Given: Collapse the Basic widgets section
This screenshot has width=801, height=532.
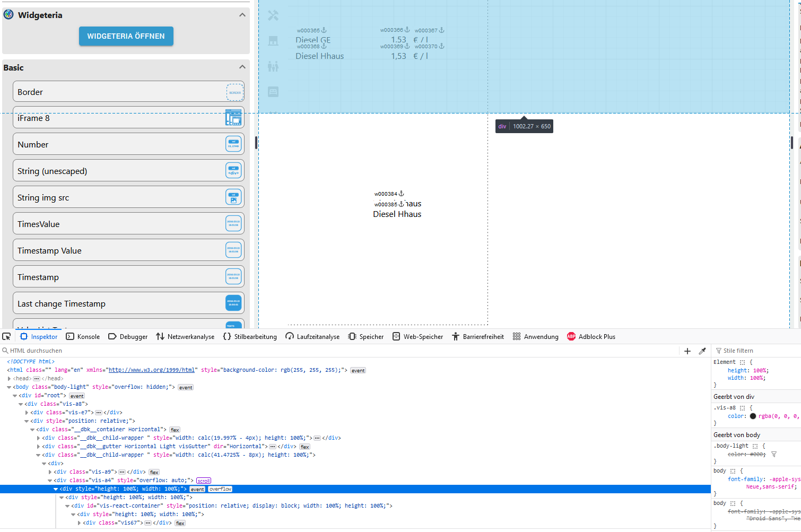Looking at the screenshot, I should click(242, 67).
